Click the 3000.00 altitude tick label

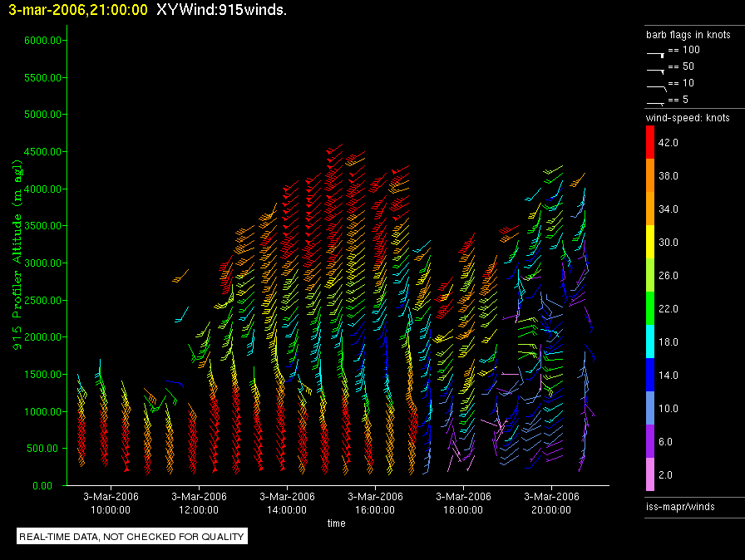[x=42, y=263]
